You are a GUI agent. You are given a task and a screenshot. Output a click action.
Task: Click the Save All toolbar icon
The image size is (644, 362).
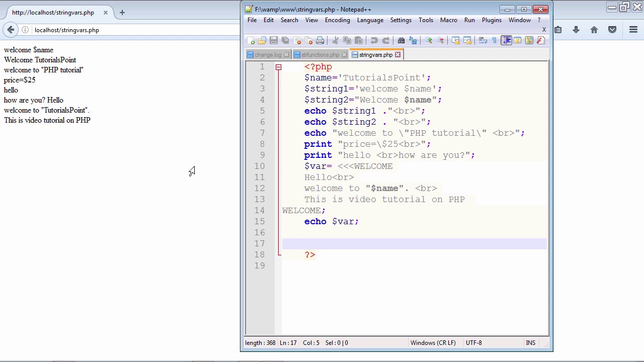[x=285, y=41]
